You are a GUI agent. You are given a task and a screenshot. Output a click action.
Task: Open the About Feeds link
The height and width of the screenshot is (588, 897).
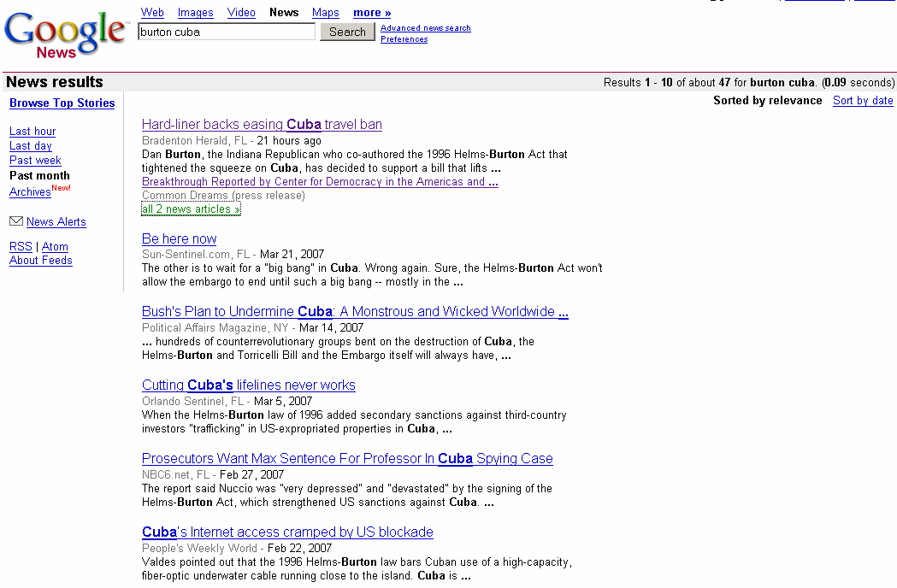coord(40,261)
